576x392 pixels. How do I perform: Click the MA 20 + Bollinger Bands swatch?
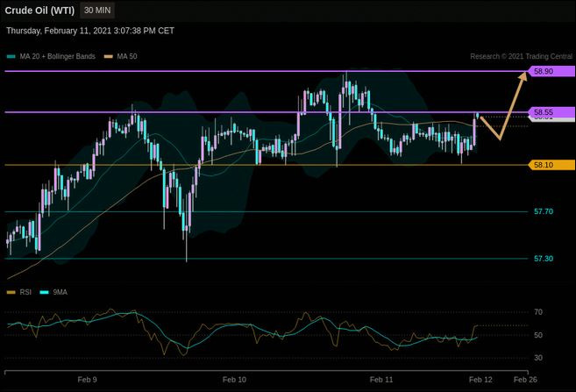[x=11, y=57]
